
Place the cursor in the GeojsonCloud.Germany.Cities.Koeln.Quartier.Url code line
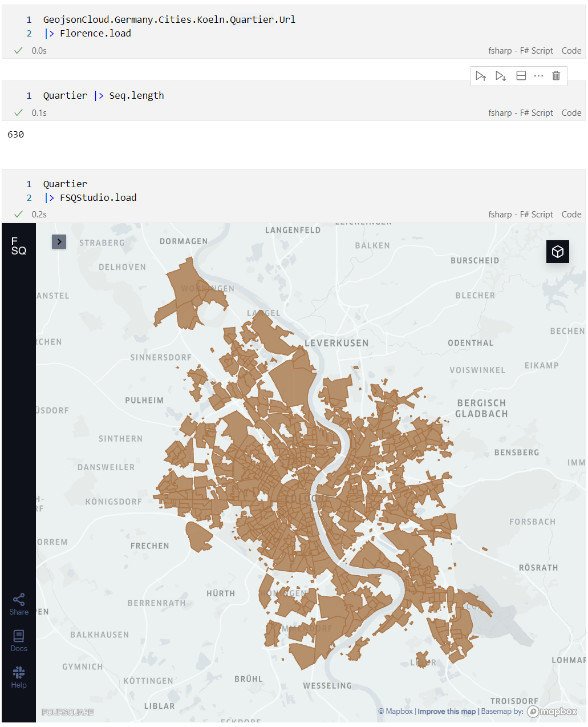pyautogui.click(x=169, y=20)
